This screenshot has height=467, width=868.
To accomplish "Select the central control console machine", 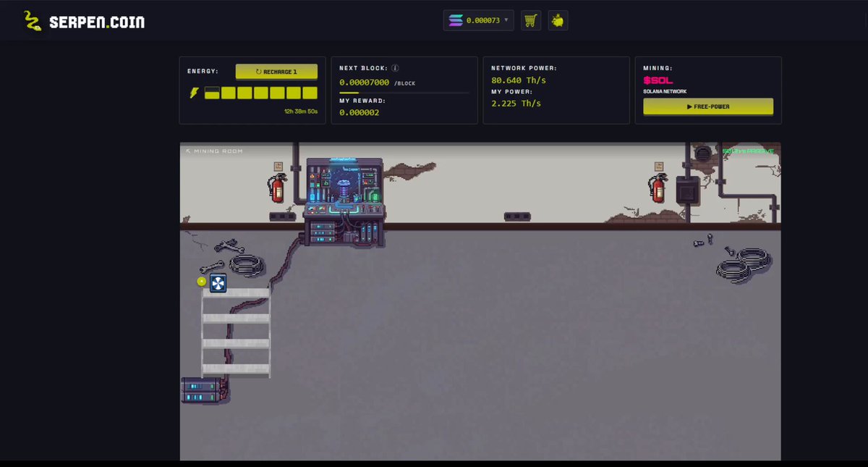I will tap(345, 202).
